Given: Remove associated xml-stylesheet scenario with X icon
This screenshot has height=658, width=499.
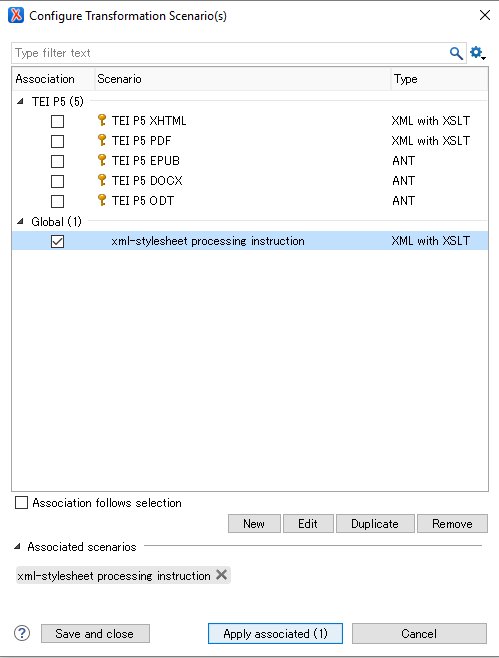Looking at the screenshot, I should point(222,574).
